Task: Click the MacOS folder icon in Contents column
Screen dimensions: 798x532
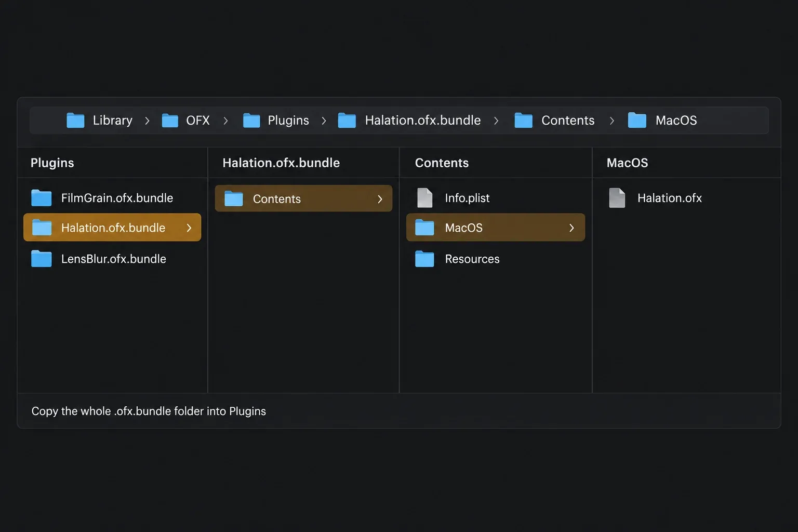Action: point(424,228)
